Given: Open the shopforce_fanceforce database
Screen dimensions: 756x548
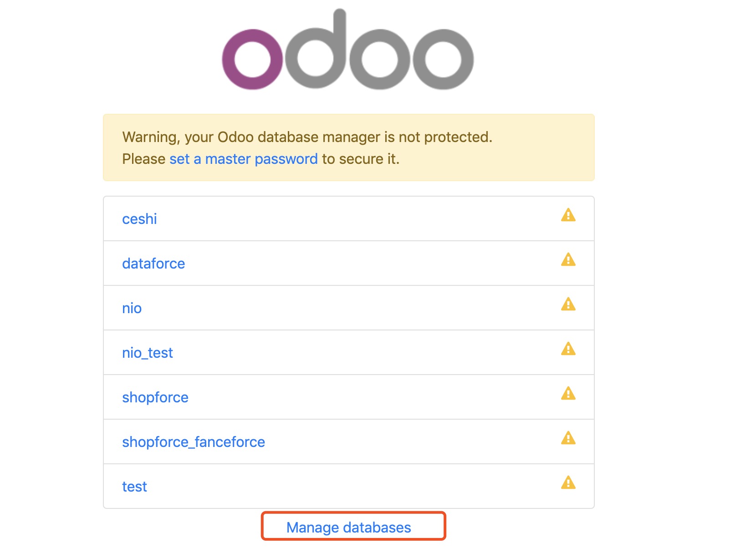Looking at the screenshot, I should pyautogui.click(x=193, y=442).
